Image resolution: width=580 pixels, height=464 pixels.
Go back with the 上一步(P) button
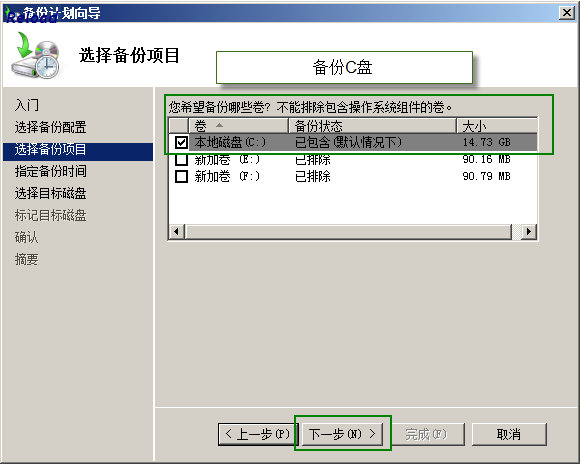[258, 434]
